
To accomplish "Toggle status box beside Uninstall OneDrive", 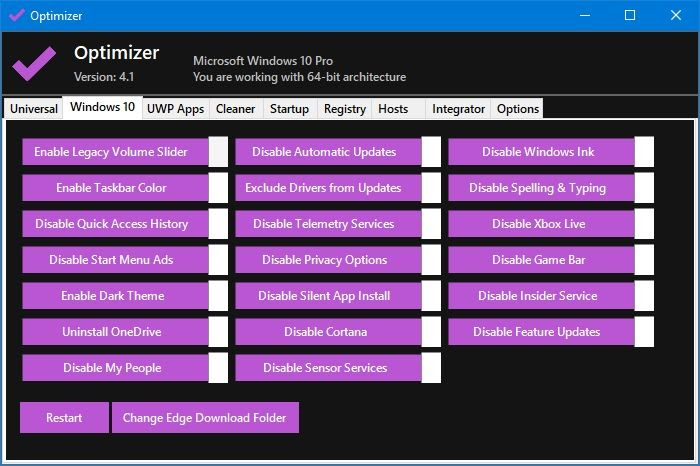I will tap(218, 332).
